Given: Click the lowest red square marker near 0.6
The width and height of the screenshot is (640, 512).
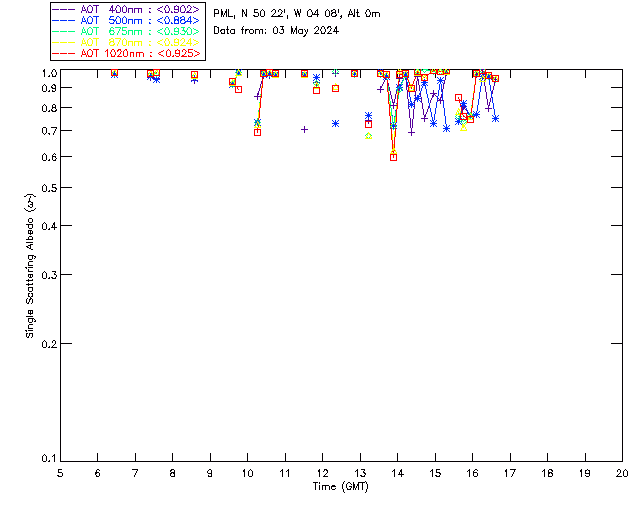Looking at the screenshot, I should pos(393,157).
